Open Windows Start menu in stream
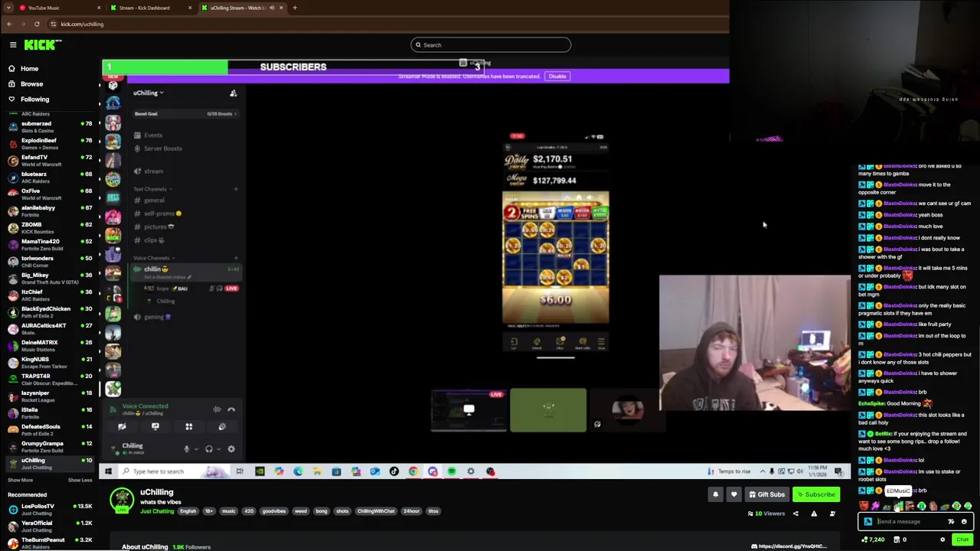The image size is (980, 551). pos(108,471)
